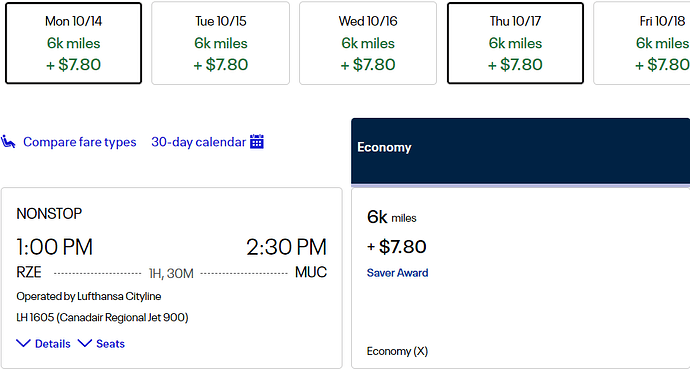Select the 6k miles Economy fare

pyautogui.click(x=521, y=278)
